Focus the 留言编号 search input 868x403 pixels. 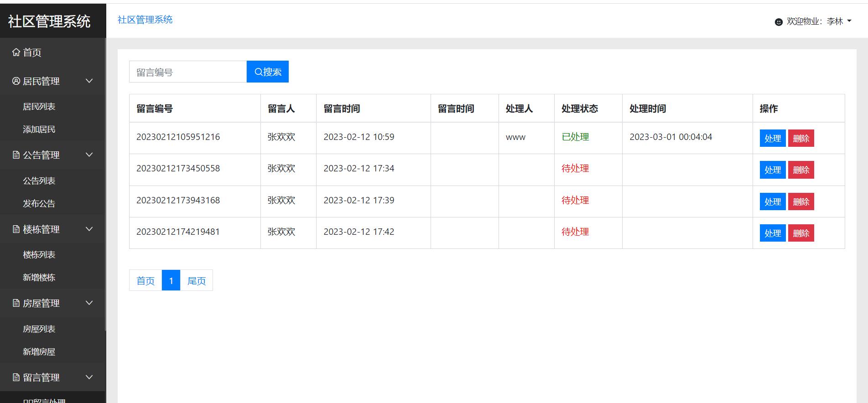(x=188, y=72)
